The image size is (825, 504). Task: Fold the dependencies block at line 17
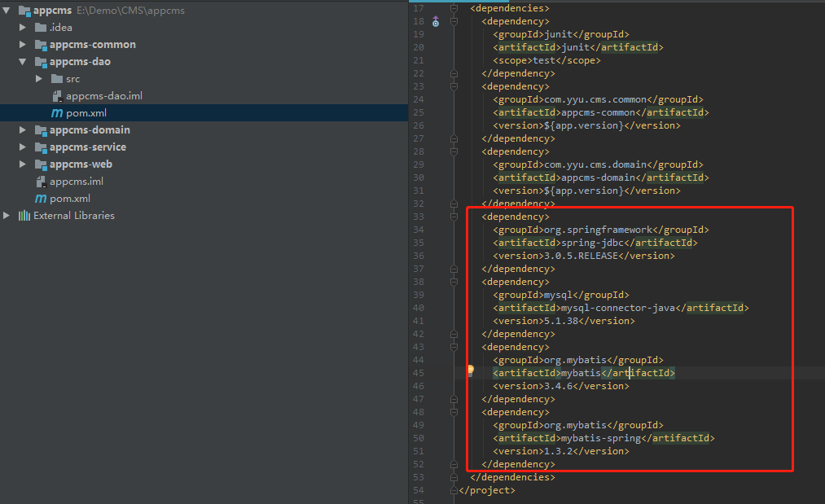(454, 8)
